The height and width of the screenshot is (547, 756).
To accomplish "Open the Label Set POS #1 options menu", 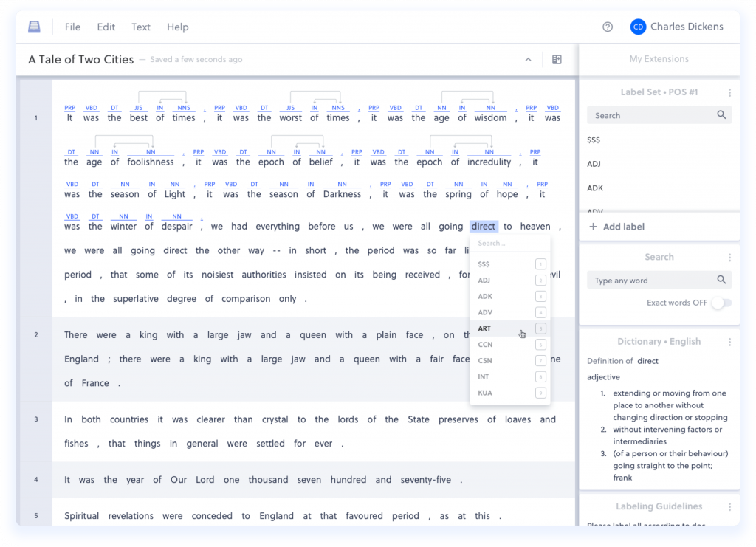I will (729, 92).
